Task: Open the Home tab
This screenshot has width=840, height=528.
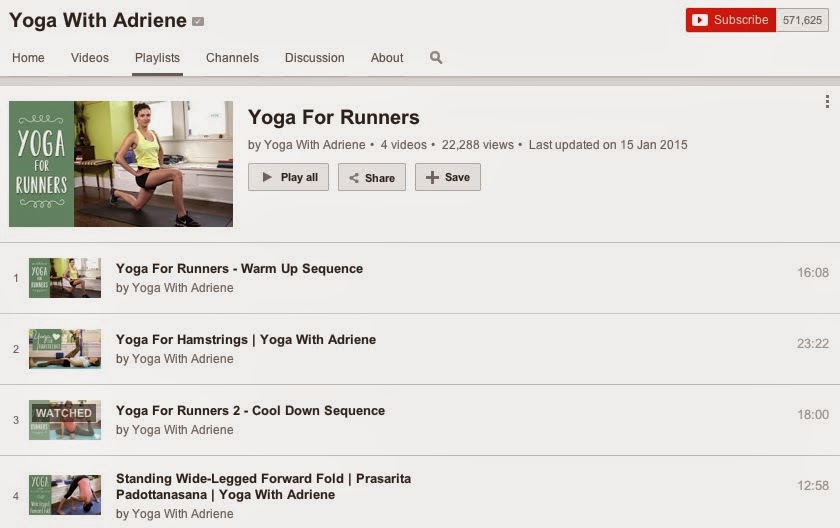Action: point(28,58)
